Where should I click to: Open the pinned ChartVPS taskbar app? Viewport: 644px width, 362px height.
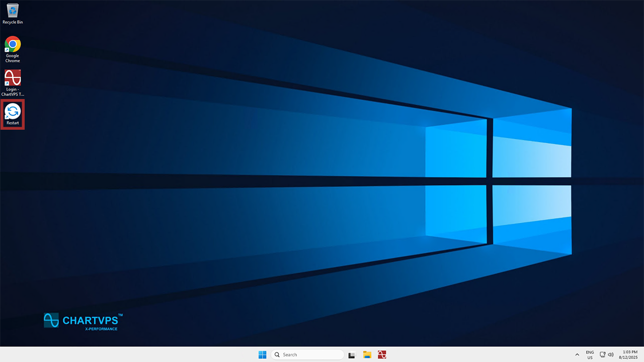[x=382, y=354]
